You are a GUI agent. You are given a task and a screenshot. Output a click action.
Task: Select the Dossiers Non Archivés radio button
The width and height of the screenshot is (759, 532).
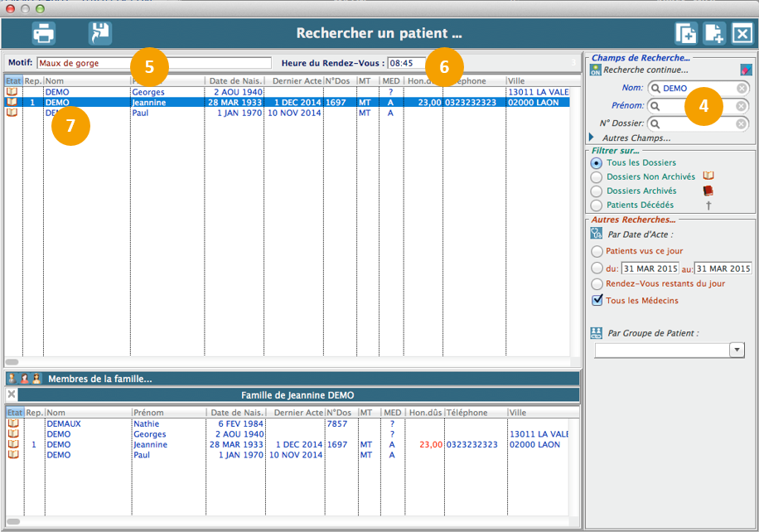[597, 177]
